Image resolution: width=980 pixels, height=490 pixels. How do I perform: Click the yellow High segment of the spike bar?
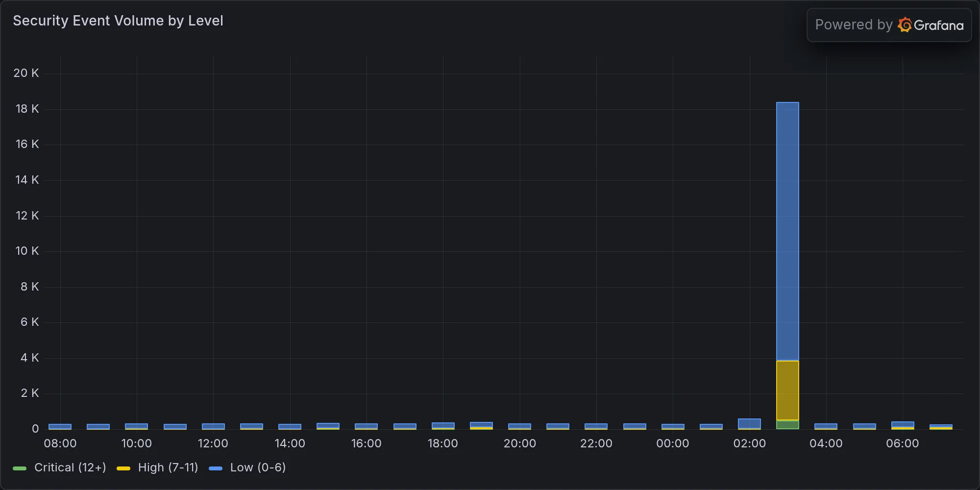787,391
